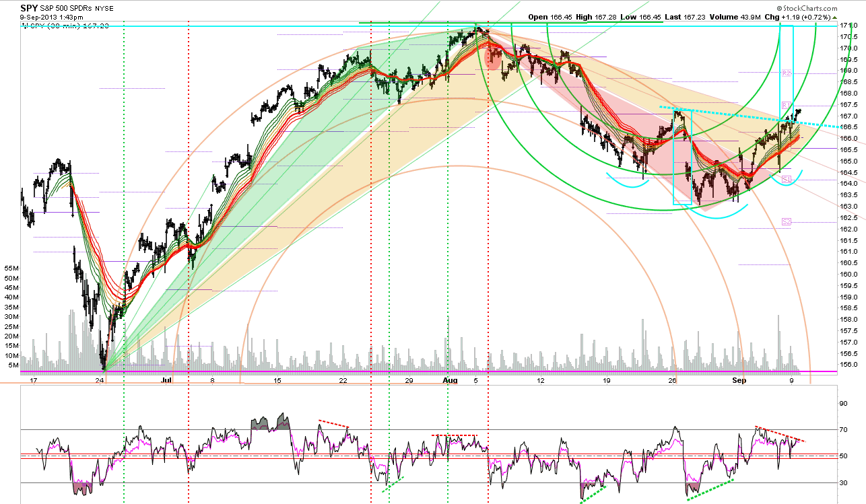The image size is (866, 504).
Task: Select the '9-Sep-2013 1:43pm' timestamp
Action: (52, 17)
